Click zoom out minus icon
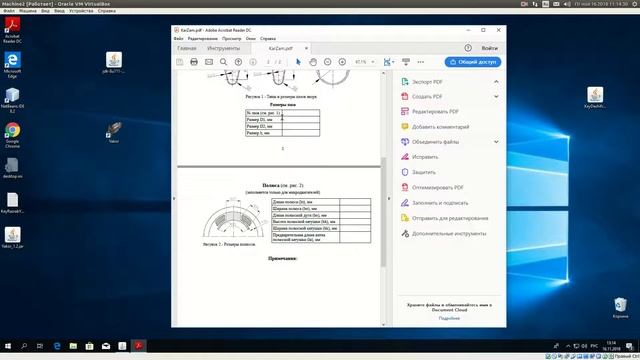This screenshot has width=640, height=360. point(327,62)
